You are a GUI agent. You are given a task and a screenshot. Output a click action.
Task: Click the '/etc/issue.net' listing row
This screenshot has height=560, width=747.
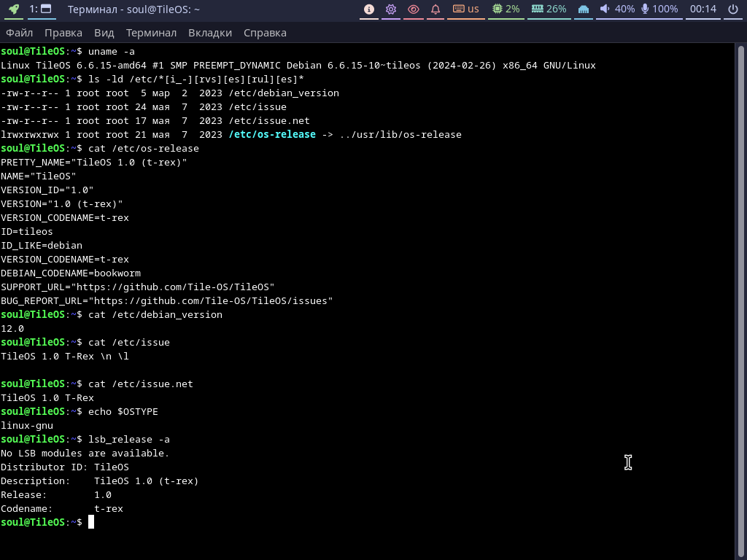155,120
